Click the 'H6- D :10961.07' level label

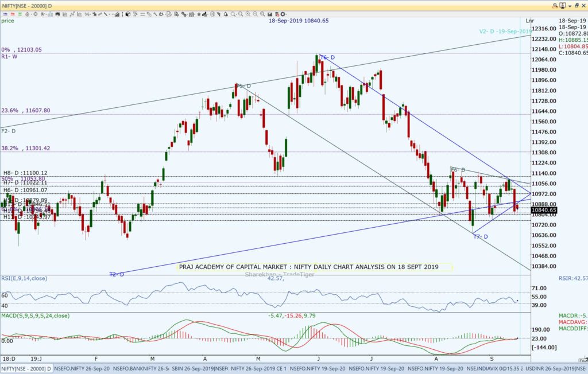coord(25,190)
